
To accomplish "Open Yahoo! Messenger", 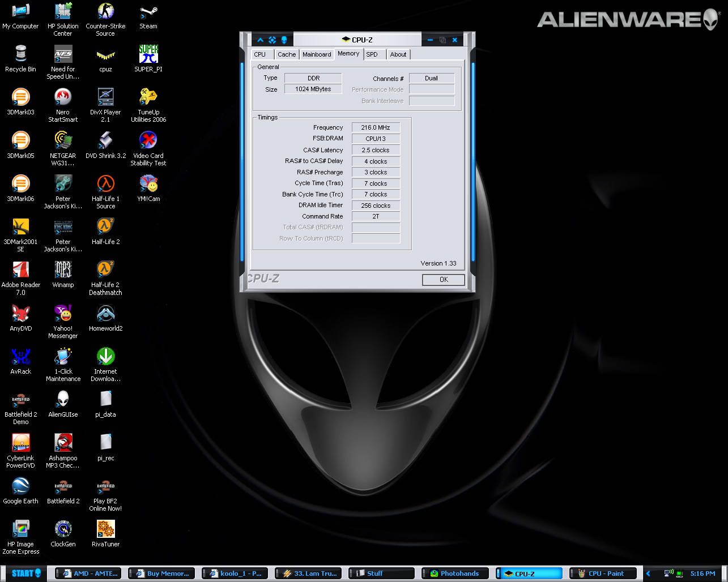I will [x=63, y=322].
